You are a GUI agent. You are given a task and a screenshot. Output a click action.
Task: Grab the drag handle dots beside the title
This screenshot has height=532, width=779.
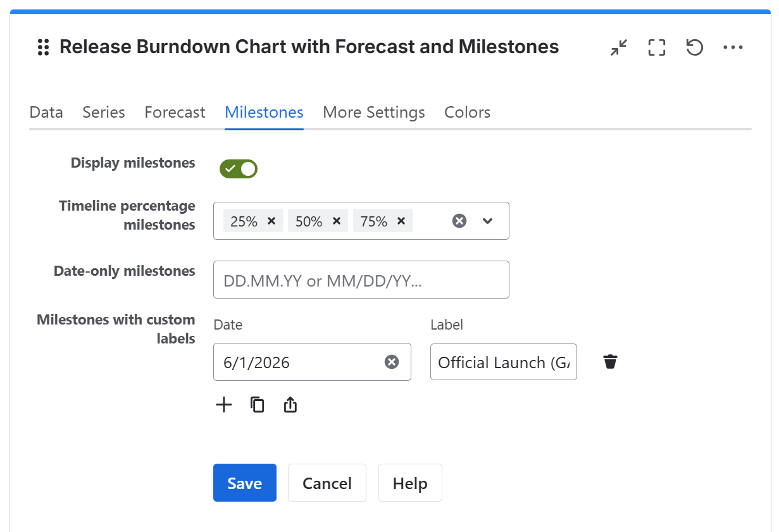(42, 47)
